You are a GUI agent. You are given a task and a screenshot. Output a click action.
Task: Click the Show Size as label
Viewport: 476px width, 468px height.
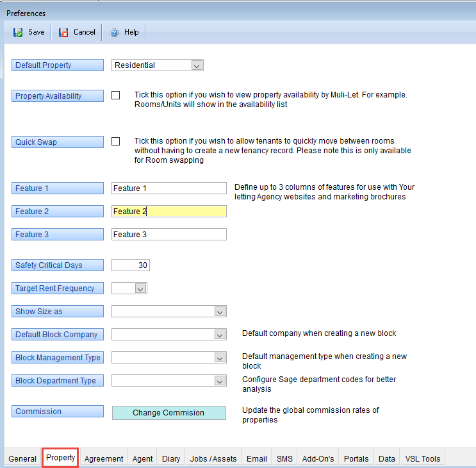click(x=58, y=312)
